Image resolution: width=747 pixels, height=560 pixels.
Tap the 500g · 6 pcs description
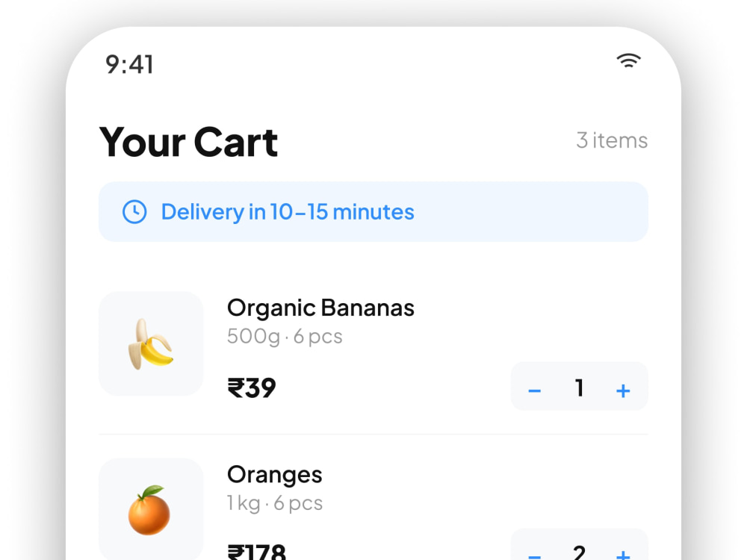[x=285, y=337]
